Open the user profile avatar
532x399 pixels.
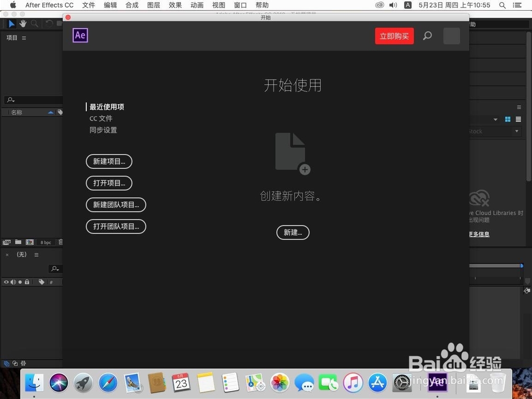coord(452,36)
